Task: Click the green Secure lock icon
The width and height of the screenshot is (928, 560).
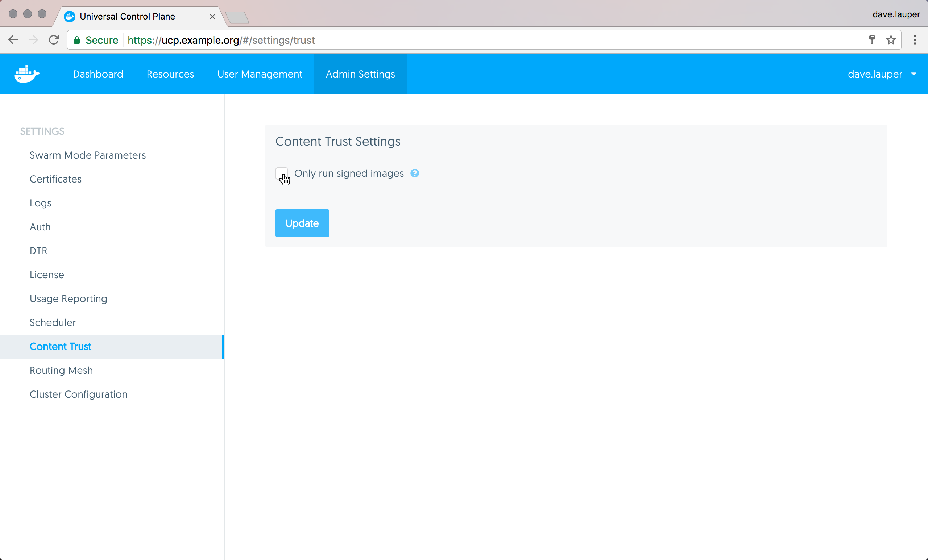Action: pos(77,40)
